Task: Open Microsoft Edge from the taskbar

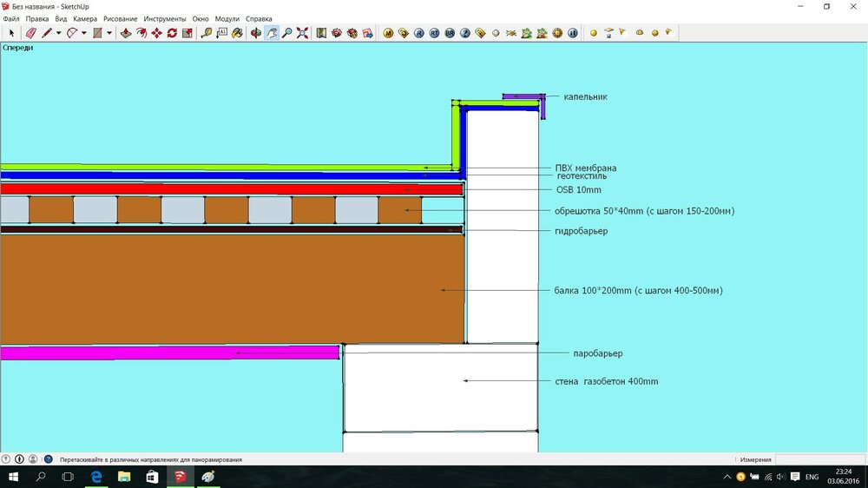Action: pos(96,477)
